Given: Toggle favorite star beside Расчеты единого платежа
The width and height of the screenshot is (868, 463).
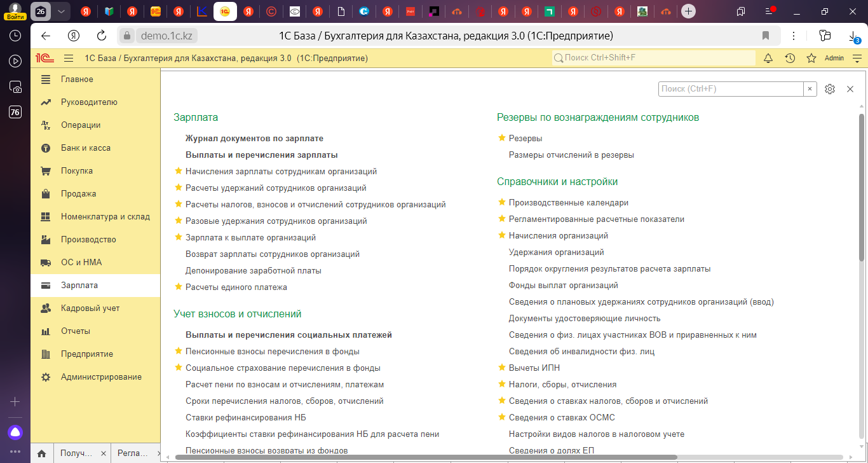Looking at the screenshot, I should coord(179,287).
